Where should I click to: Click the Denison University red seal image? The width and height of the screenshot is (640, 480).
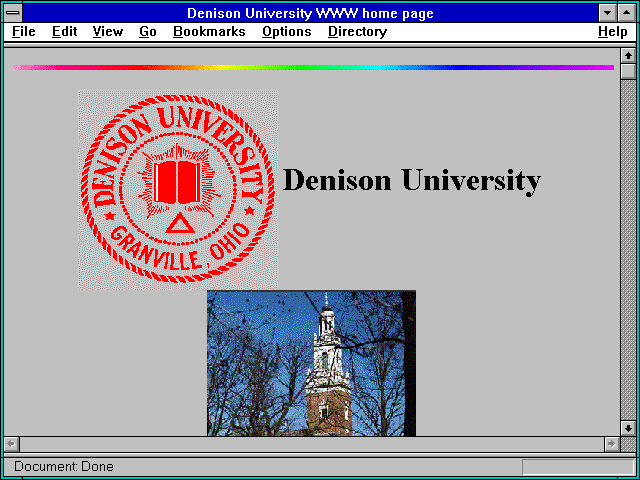coord(178,190)
